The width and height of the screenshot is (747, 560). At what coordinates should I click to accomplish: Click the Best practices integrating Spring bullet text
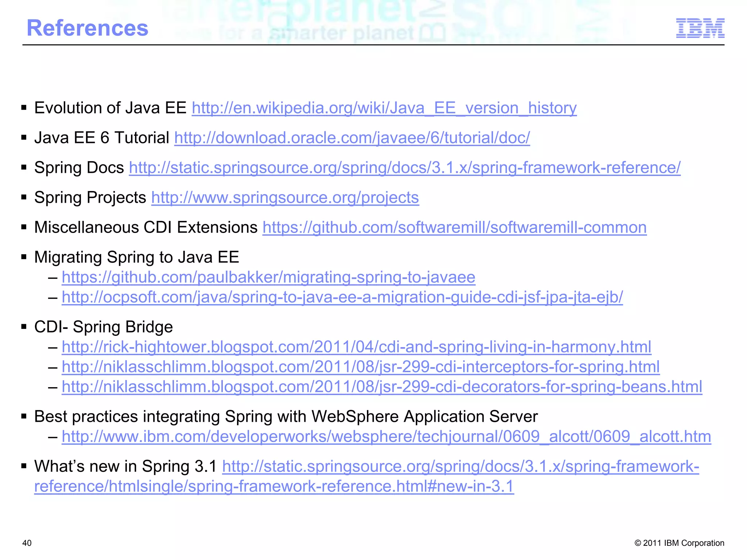tap(286, 417)
